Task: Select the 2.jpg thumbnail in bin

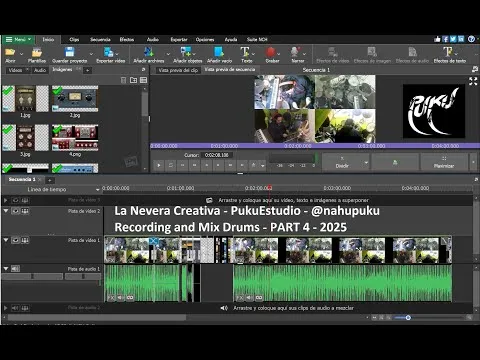Action: (x=75, y=99)
